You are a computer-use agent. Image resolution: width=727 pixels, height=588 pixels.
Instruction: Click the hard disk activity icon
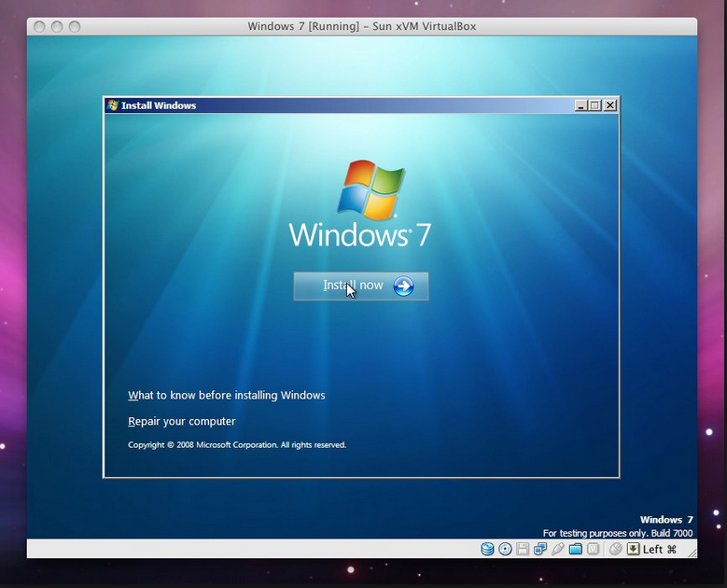(x=487, y=549)
